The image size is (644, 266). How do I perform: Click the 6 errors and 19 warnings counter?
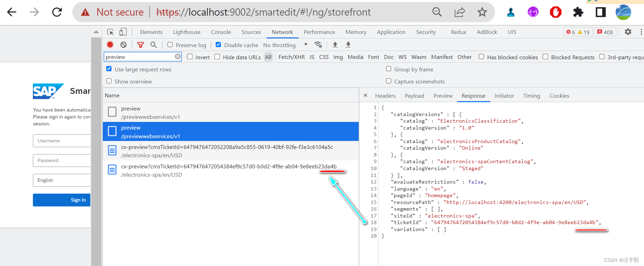[578, 32]
